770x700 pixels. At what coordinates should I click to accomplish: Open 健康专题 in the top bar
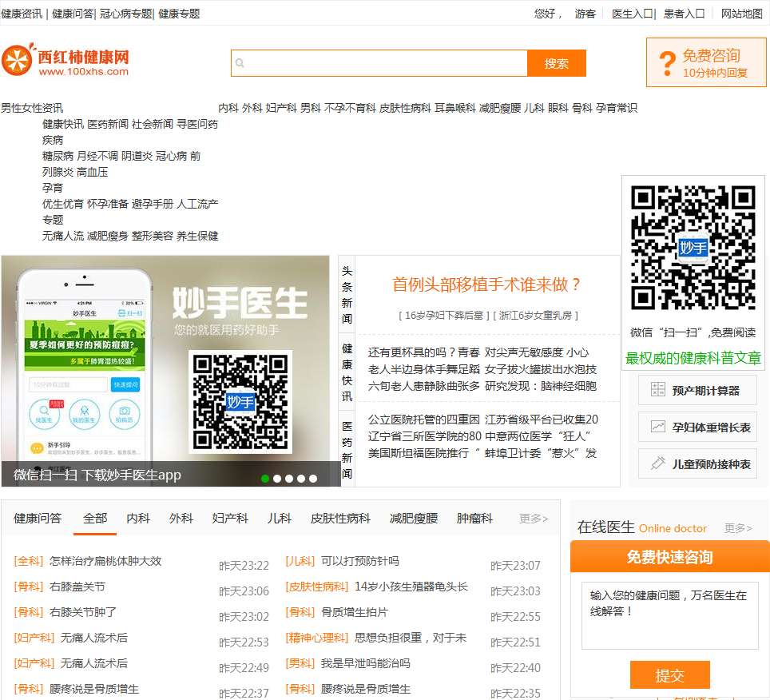click(179, 14)
